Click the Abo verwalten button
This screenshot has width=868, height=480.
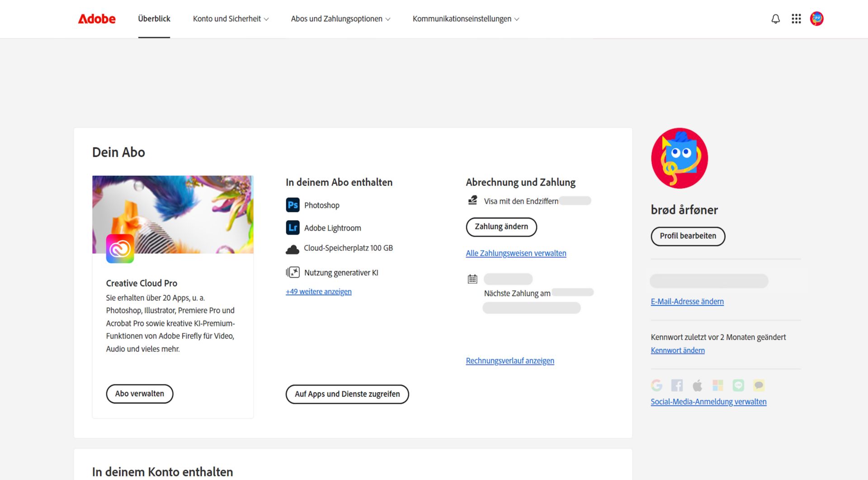click(x=139, y=394)
